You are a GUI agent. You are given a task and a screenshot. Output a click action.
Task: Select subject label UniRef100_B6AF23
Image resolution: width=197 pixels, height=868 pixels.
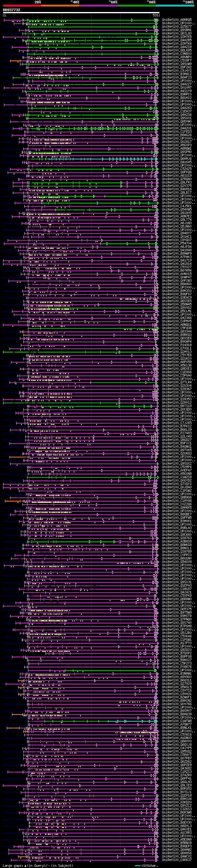tap(177, 78)
